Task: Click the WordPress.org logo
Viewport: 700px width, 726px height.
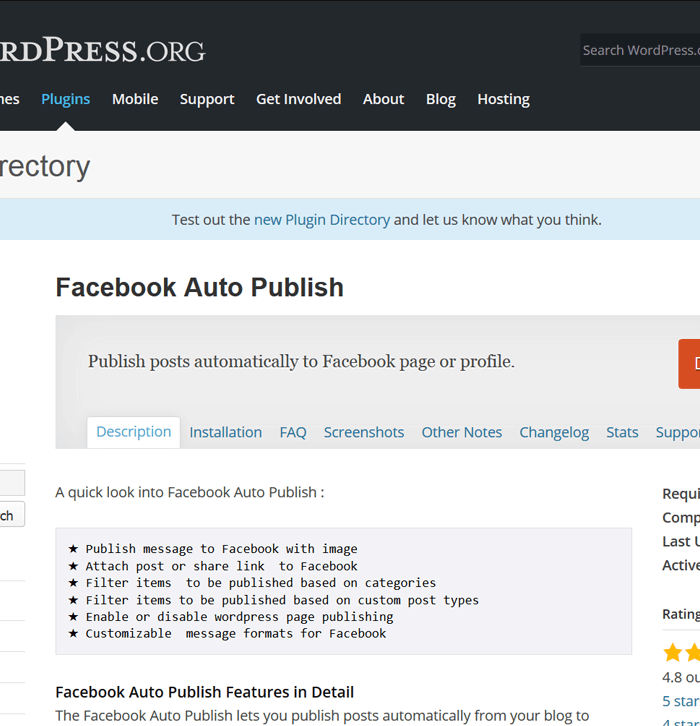Action: point(102,50)
